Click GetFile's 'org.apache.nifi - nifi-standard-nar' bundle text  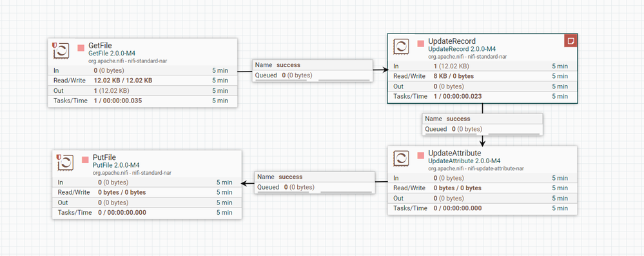128,61
